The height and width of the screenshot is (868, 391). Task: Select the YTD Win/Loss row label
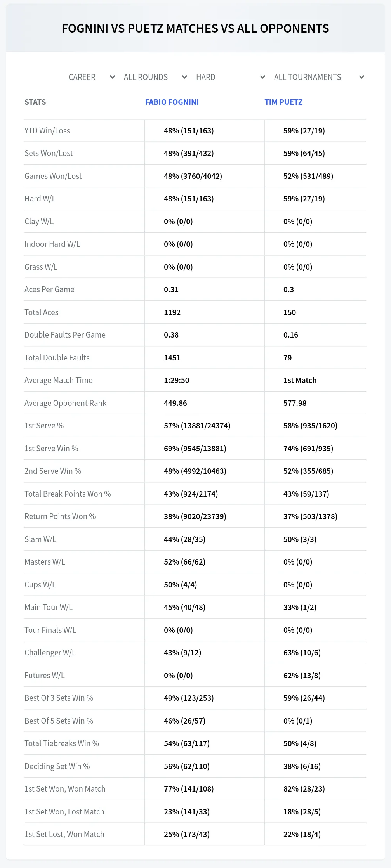47,131
